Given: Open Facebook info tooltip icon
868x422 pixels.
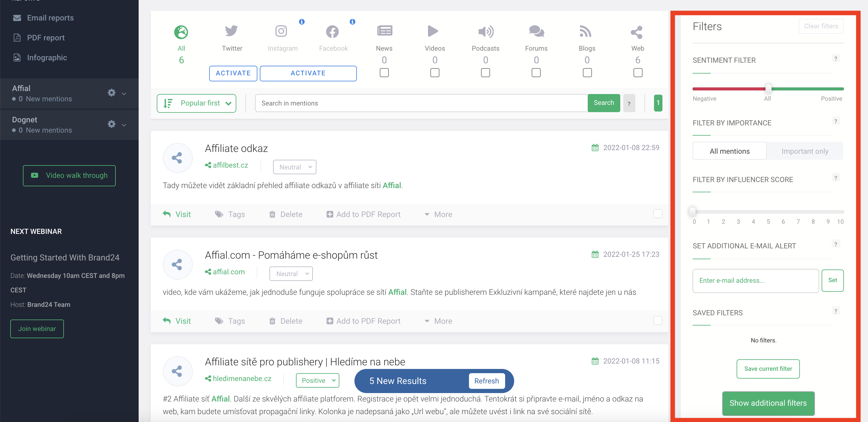Looking at the screenshot, I should tap(352, 22).
